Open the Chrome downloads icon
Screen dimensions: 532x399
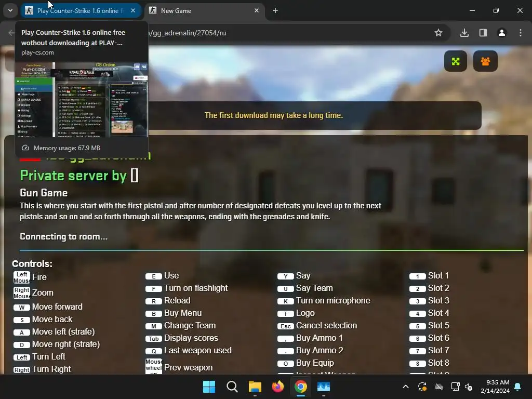coord(464,33)
